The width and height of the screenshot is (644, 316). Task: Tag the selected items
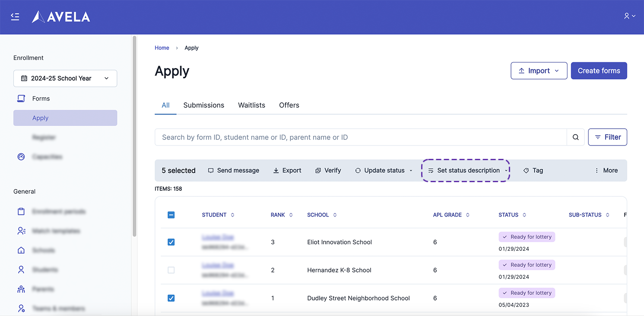pyautogui.click(x=533, y=171)
